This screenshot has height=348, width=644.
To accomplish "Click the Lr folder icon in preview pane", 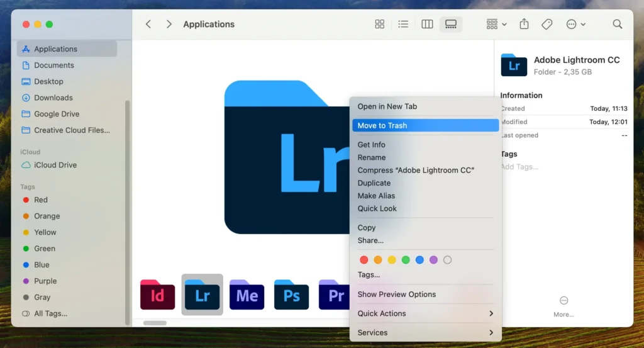I will (x=514, y=65).
